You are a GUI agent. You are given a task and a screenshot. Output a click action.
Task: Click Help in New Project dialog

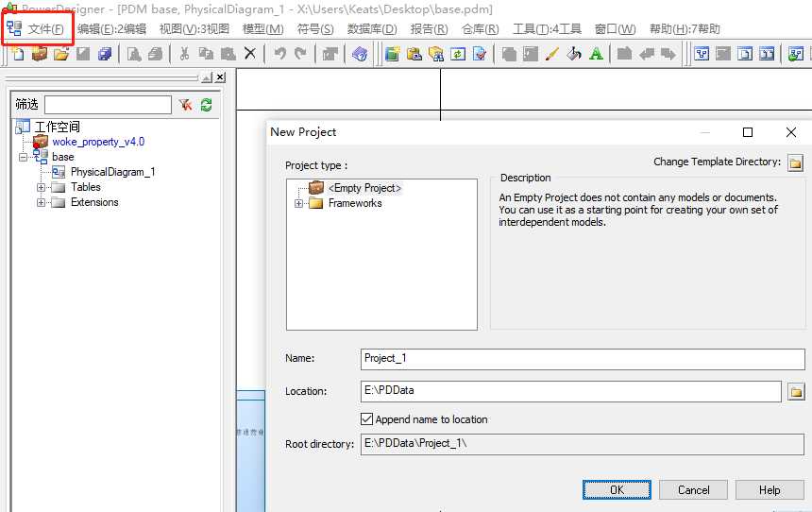770,489
